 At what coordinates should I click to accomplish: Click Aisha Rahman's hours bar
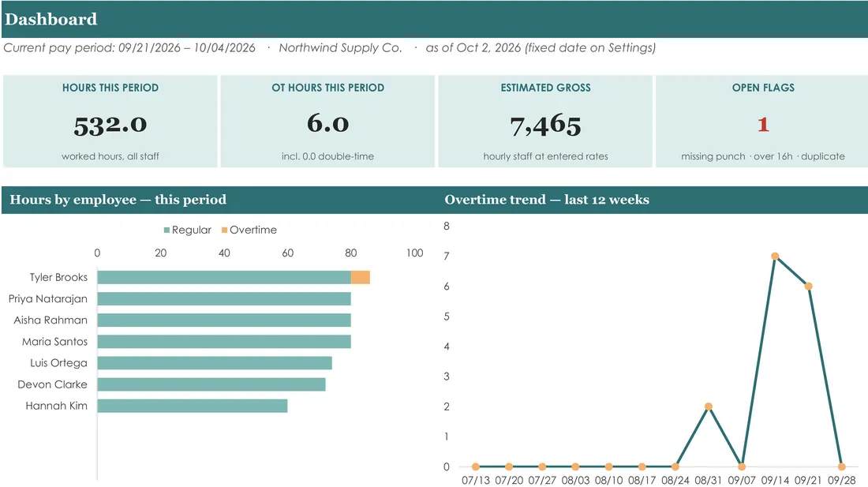(x=224, y=320)
